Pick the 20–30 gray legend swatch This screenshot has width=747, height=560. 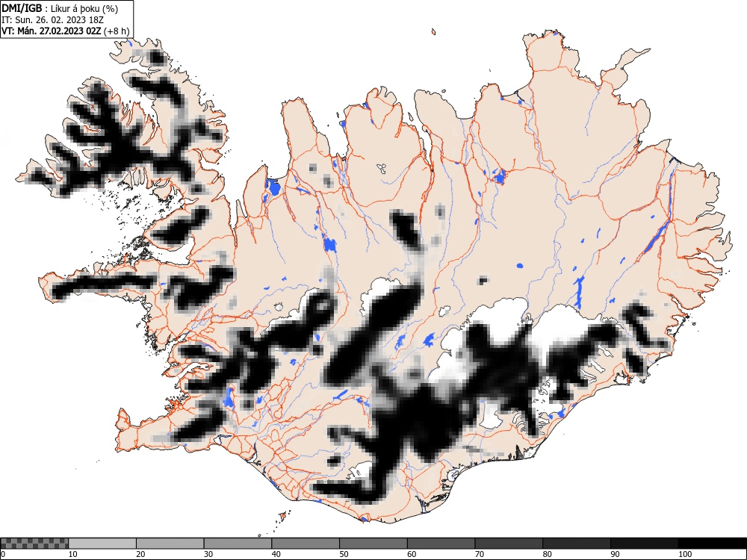coord(170,544)
